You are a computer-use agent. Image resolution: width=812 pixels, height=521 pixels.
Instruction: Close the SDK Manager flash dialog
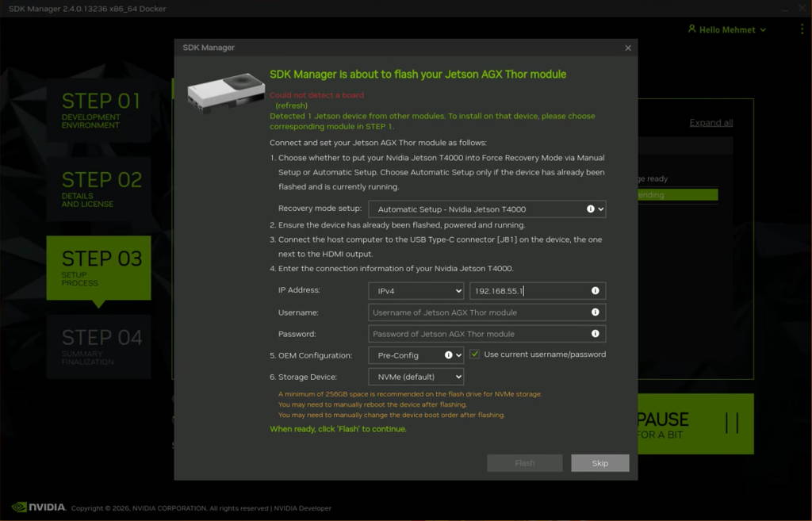coord(628,48)
